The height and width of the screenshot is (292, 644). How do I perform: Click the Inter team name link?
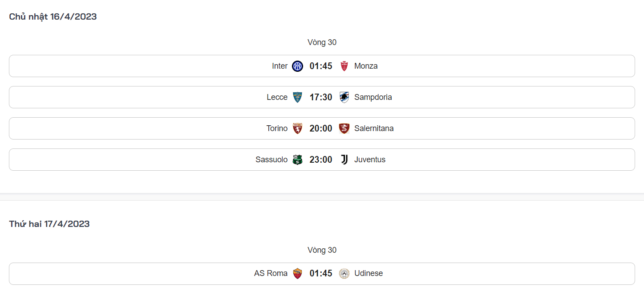(x=279, y=66)
